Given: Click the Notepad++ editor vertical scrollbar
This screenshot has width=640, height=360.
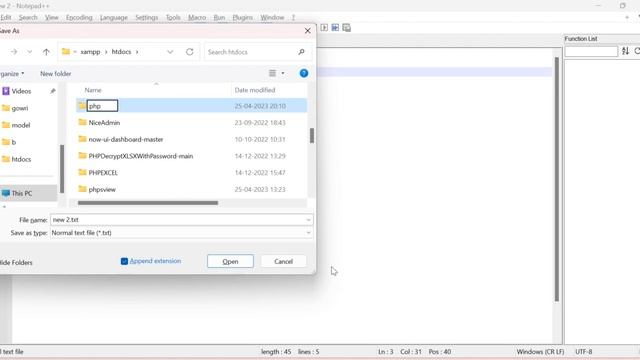Looking at the screenshot, I should (x=557, y=180).
